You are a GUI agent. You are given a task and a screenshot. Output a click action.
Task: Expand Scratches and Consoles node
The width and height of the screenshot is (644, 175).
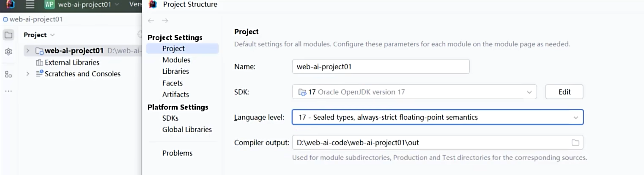pyautogui.click(x=28, y=74)
